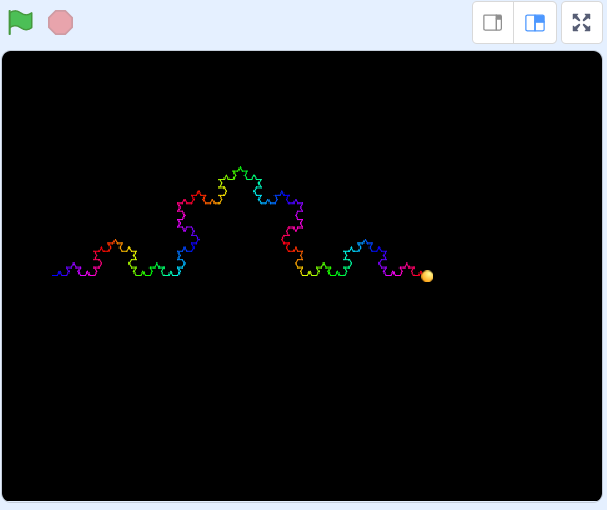This screenshot has height=510, width=607.
Task: Click the purple left starting end of the curve
Action: [x=60, y=272]
